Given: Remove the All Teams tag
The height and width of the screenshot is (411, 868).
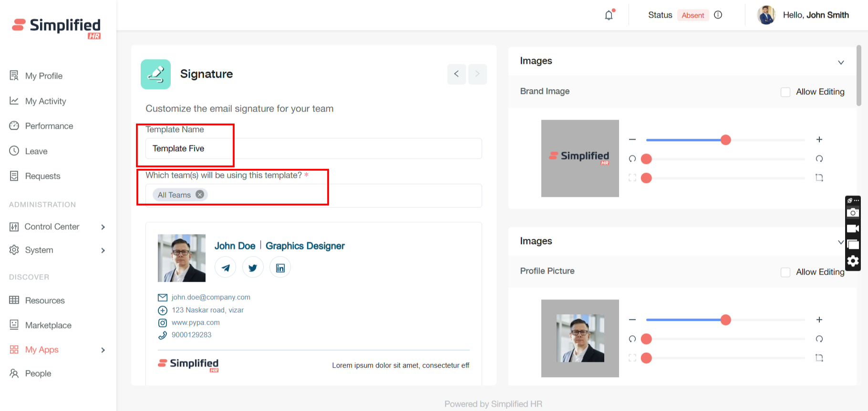Looking at the screenshot, I should coord(200,195).
